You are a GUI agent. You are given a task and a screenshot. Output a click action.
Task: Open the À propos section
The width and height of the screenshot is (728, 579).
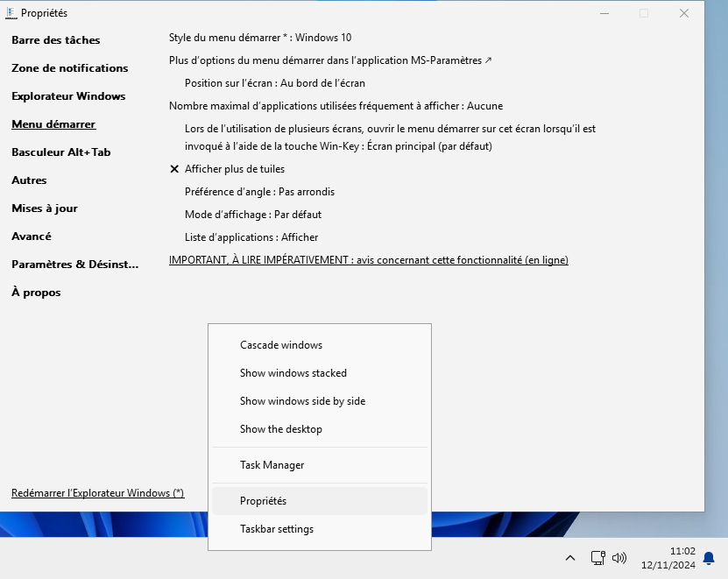tap(36, 293)
